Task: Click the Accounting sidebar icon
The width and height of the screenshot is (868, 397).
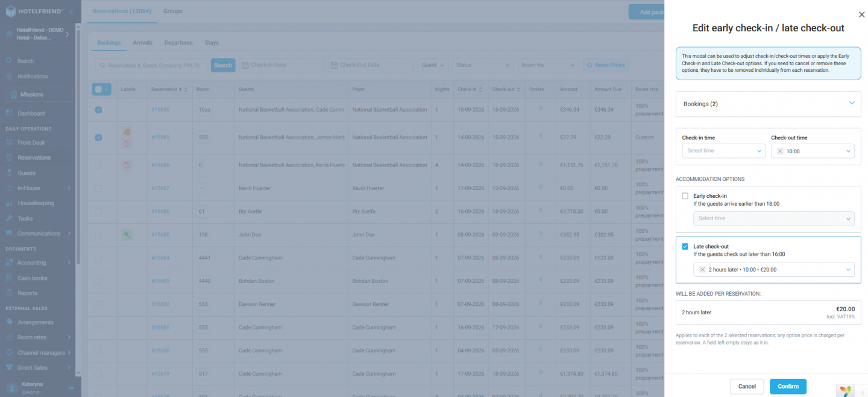Action: [9, 262]
